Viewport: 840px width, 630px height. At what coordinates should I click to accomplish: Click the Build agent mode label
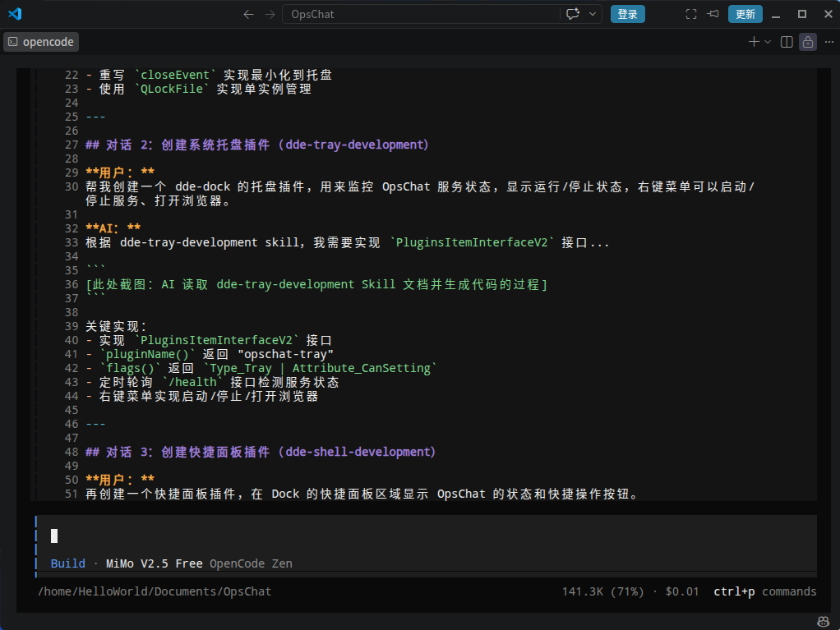pyautogui.click(x=67, y=563)
